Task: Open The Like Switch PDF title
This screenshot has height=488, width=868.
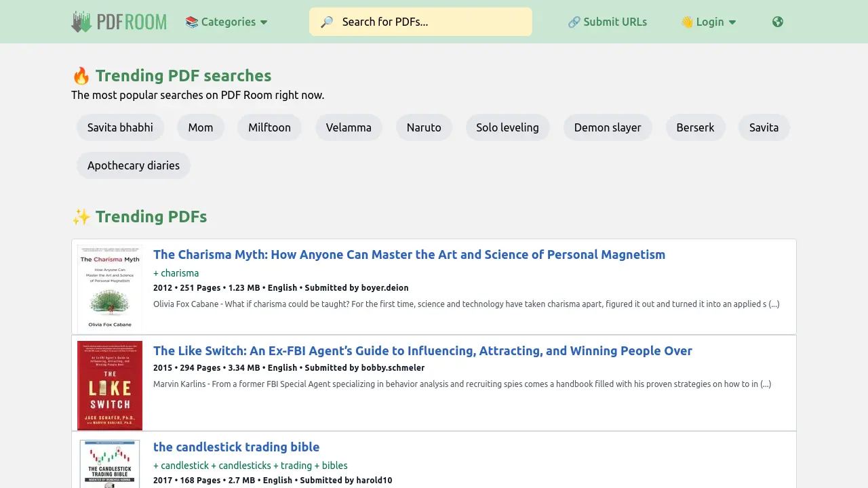Action: tap(422, 351)
